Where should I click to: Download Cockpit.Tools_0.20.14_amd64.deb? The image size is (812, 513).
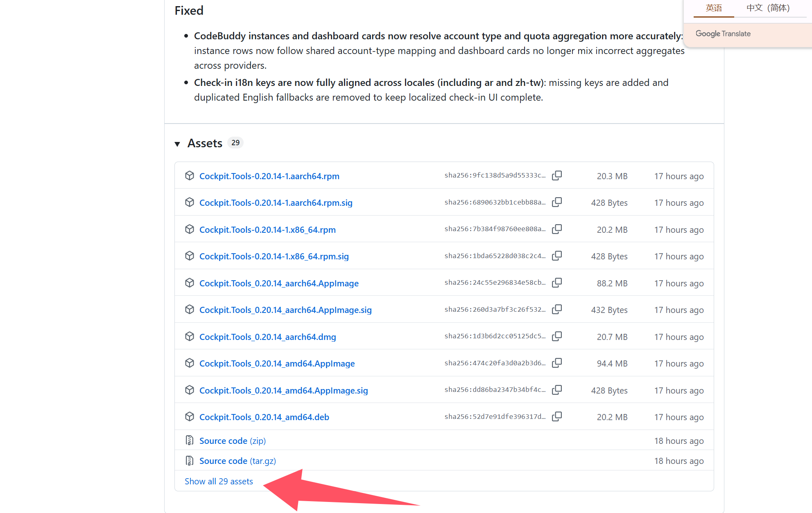264,417
